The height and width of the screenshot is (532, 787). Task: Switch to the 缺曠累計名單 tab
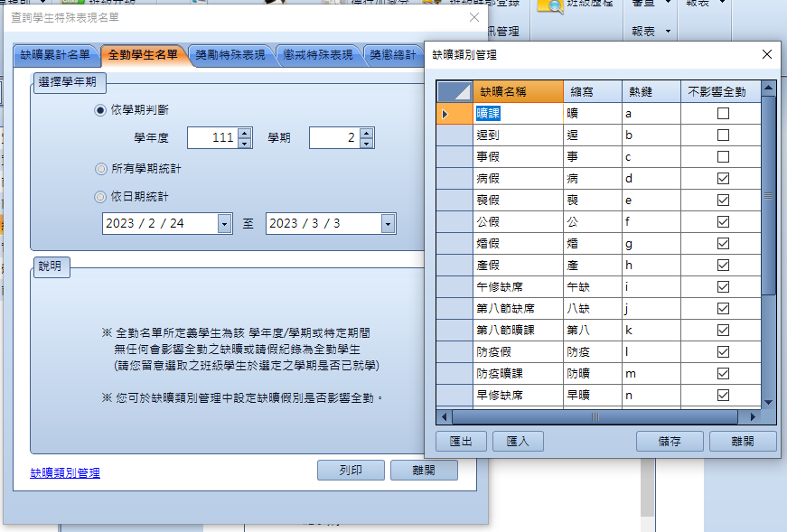[x=54, y=55]
